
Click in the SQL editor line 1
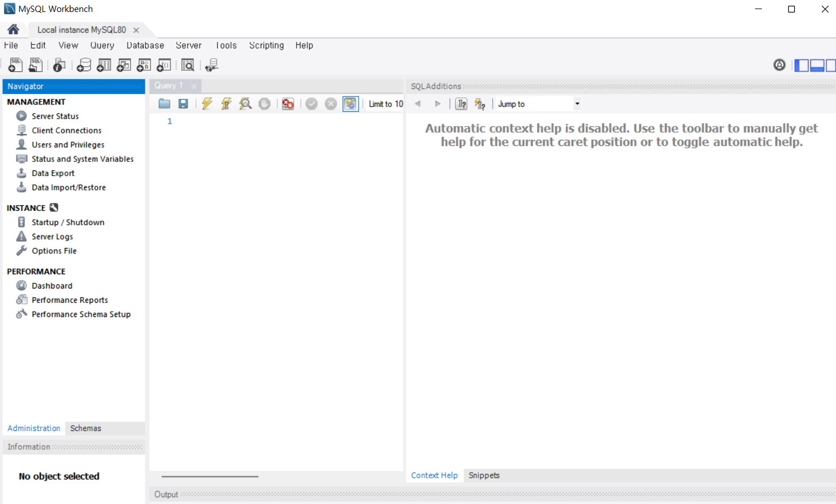288,121
